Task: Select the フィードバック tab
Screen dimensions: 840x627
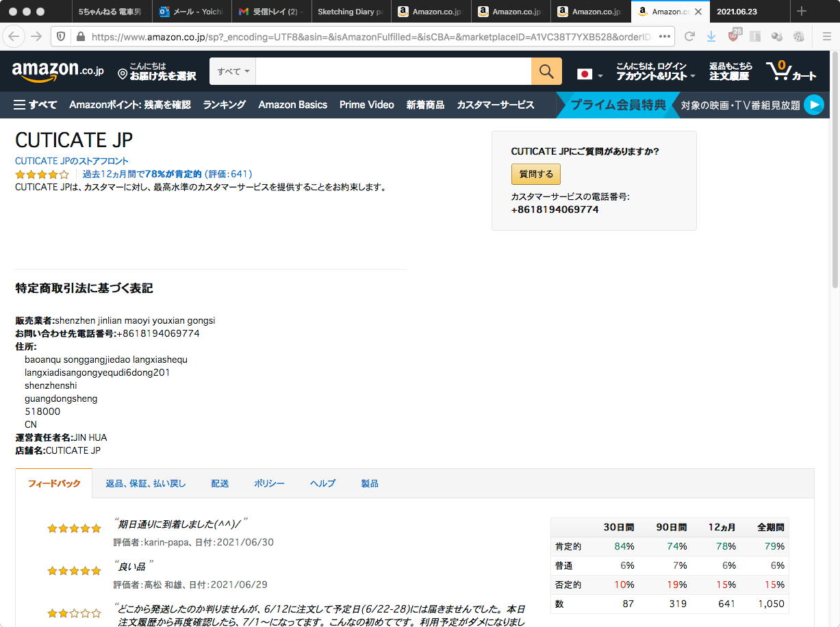Action: click(54, 483)
